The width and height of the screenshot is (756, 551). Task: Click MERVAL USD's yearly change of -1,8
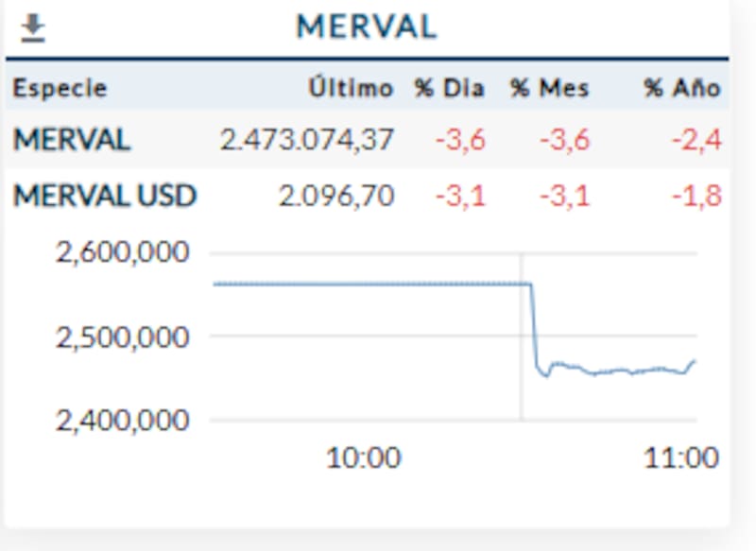click(x=696, y=197)
